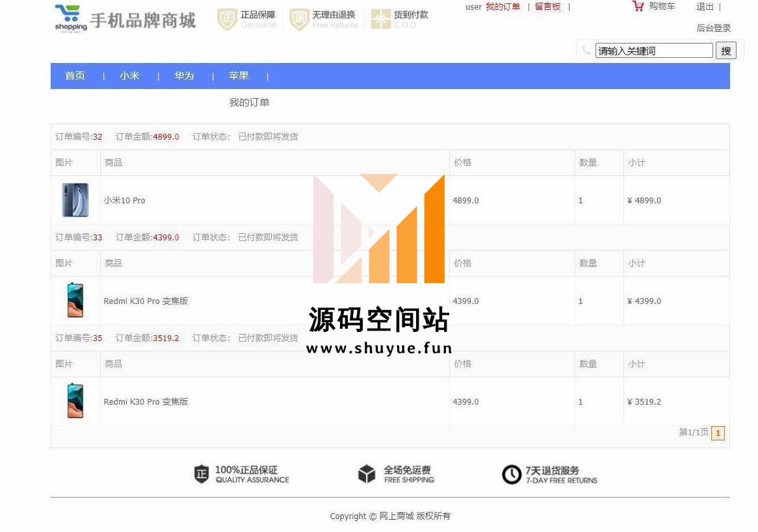Open the 购物车 link
Screen dimensions: 758x532
tap(662, 6)
